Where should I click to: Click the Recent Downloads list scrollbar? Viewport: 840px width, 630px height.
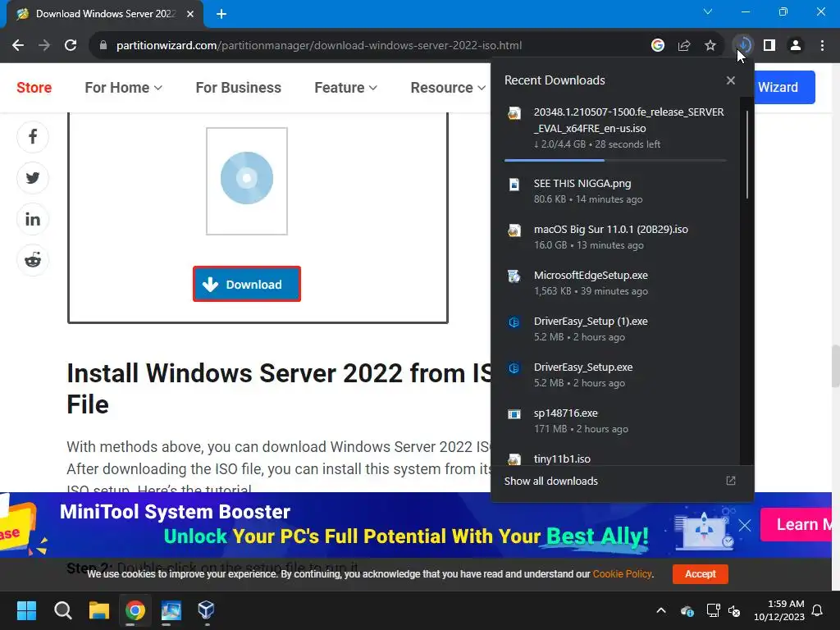(x=746, y=154)
